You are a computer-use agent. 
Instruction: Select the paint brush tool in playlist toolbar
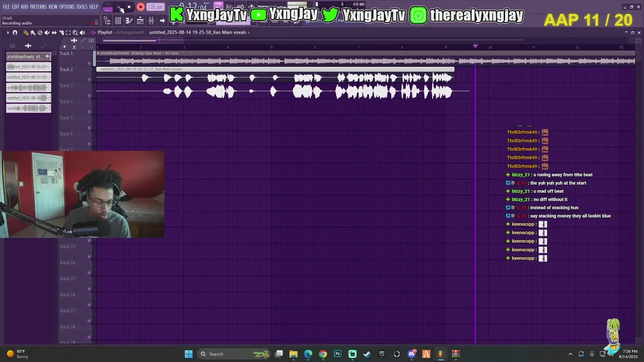33,33
